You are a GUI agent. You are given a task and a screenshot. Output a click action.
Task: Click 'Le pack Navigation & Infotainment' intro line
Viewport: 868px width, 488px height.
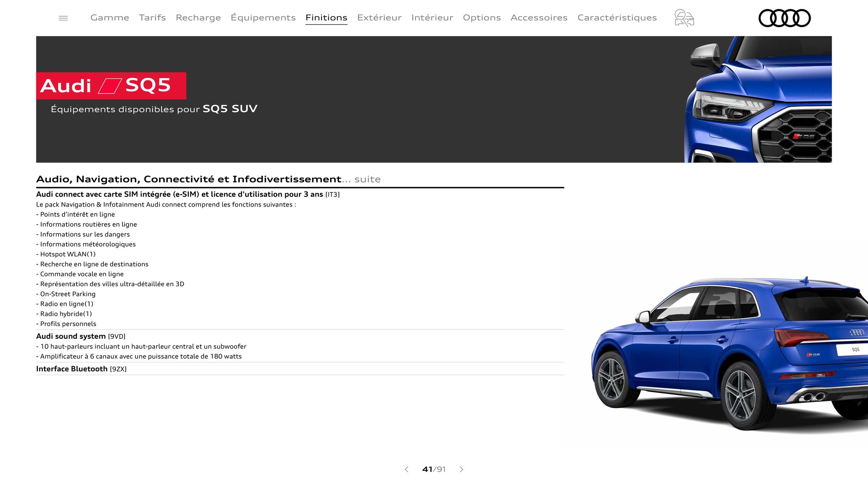coord(166,205)
